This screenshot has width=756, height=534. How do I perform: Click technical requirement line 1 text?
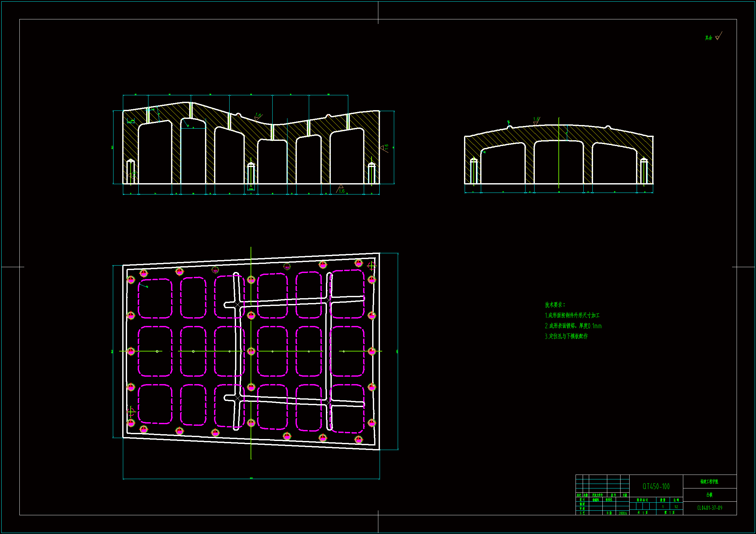572,316
